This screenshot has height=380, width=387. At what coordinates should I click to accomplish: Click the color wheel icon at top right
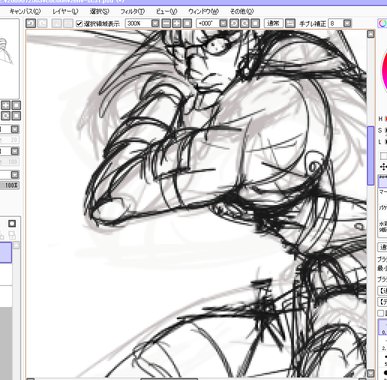click(x=382, y=23)
